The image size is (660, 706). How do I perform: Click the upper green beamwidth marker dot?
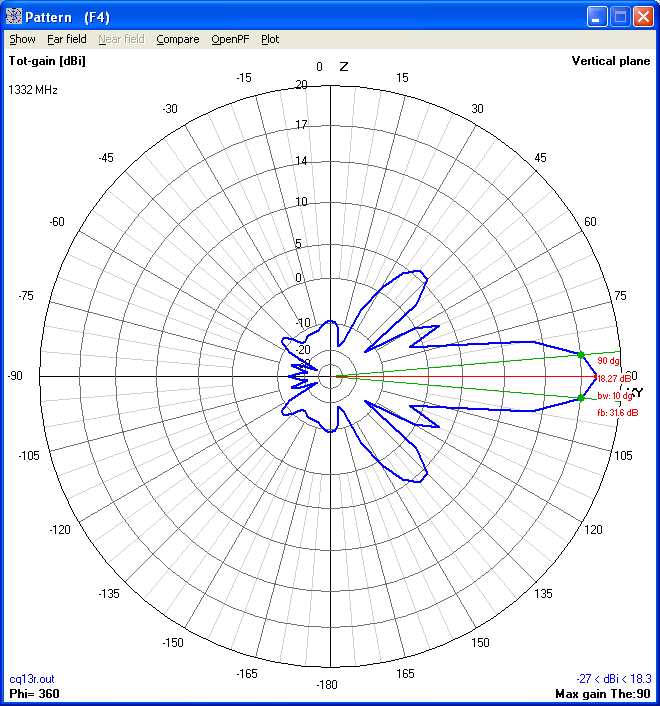[x=581, y=355]
